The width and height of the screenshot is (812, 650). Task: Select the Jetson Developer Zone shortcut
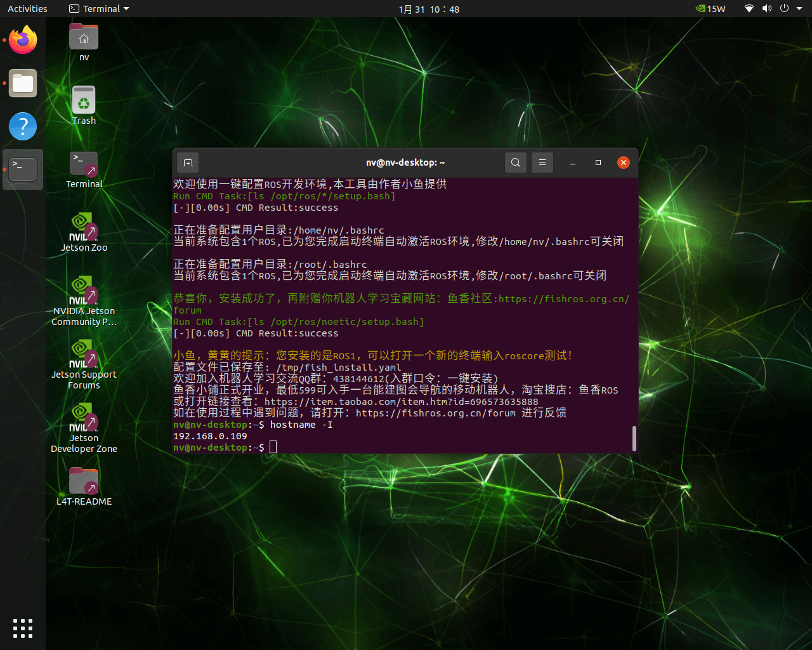pos(84,420)
